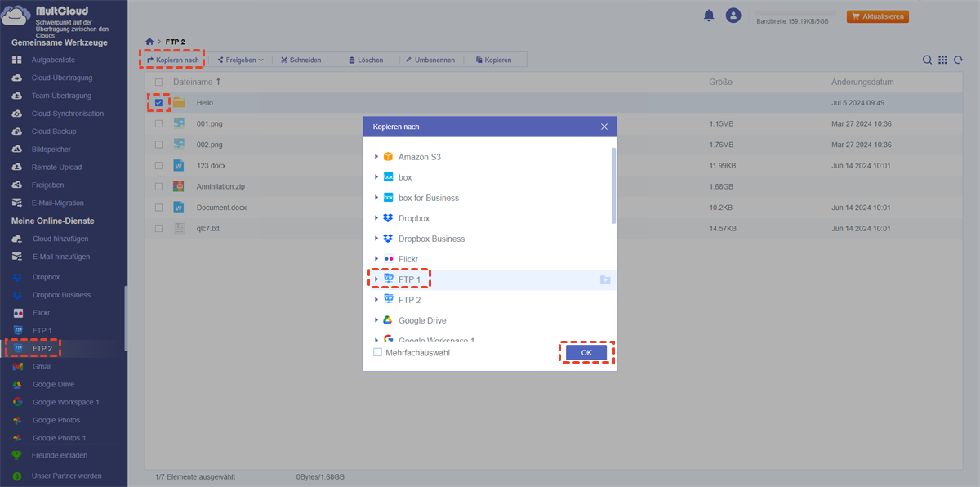The width and height of the screenshot is (980, 487).
Task: Open the notifications bell icon
Action: (709, 16)
